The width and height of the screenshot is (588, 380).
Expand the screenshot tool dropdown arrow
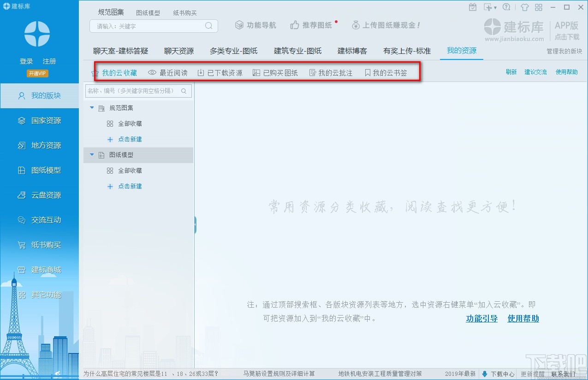(496, 7)
